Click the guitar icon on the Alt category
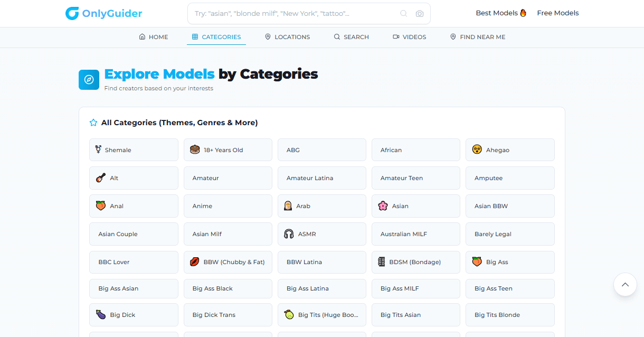 click(101, 178)
